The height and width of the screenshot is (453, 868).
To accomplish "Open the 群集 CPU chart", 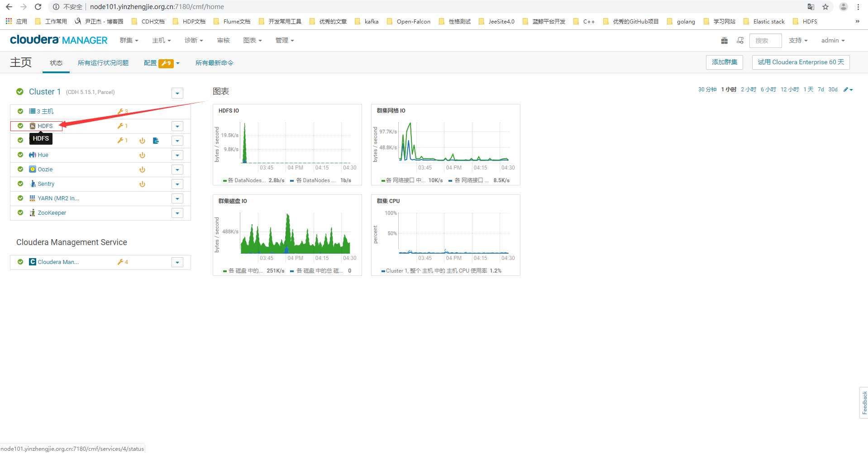I will click(x=446, y=235).
